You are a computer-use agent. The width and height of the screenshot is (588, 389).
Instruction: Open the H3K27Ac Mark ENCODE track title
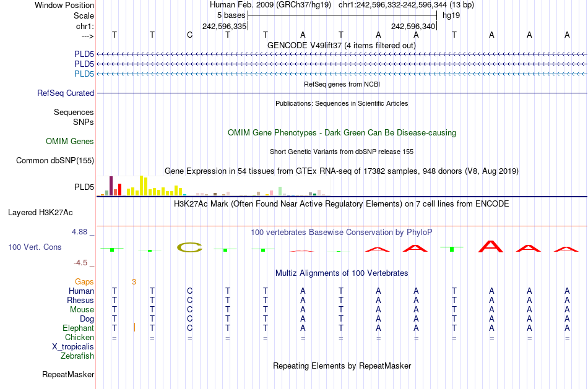pos(342,204)
